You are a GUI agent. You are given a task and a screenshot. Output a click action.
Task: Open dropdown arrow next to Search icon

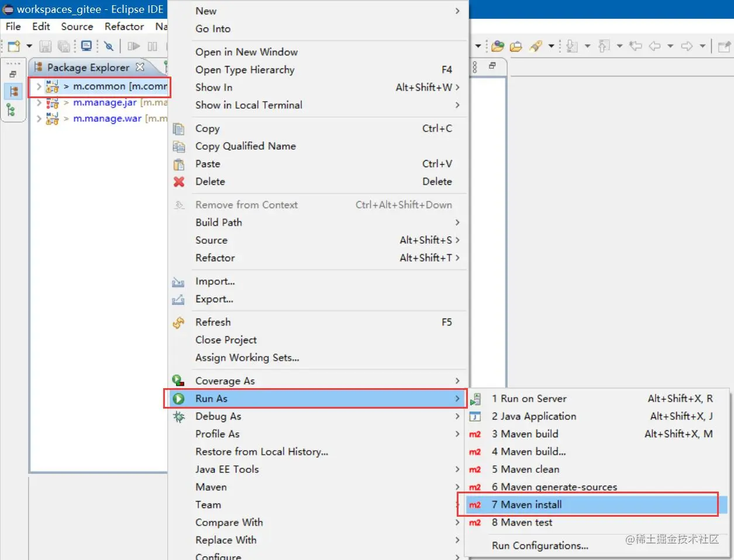pyautogui.click(x=551, y=46)
